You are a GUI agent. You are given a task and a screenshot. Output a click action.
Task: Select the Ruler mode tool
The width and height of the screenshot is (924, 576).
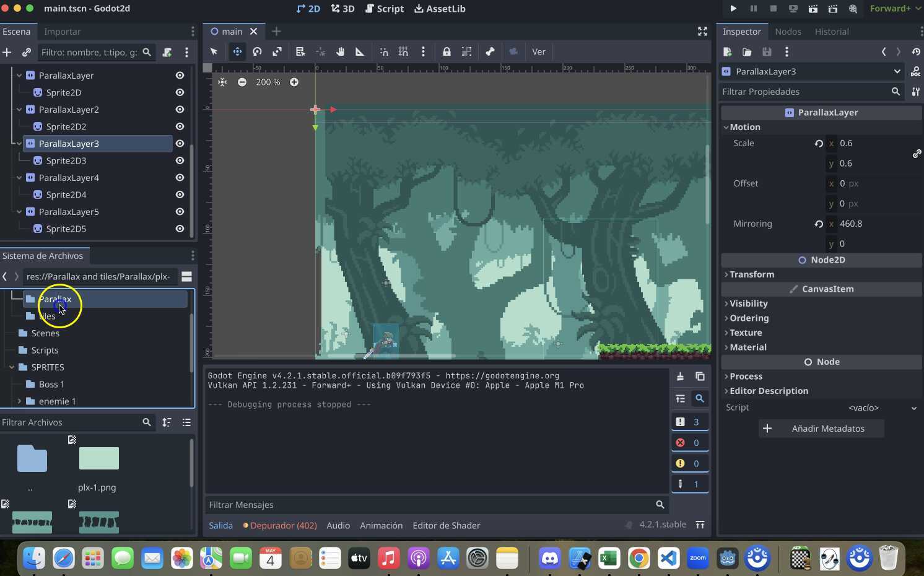pos(359,51)
